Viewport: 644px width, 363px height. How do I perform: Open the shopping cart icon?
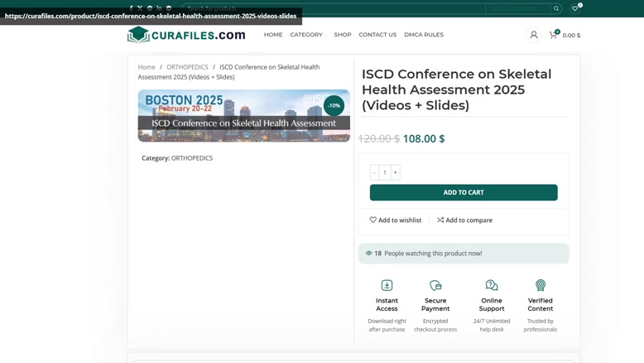[554, 35]
